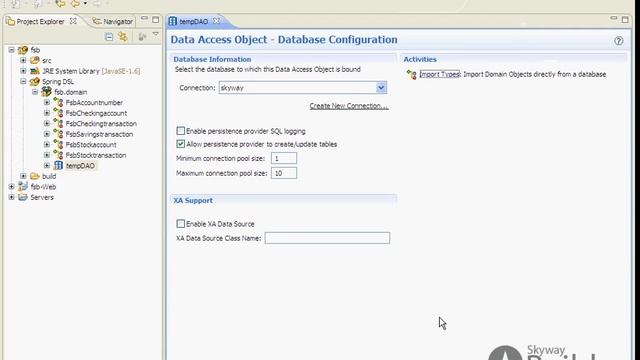Click the FsbStockaccount domain object icon

coord(58,144)
